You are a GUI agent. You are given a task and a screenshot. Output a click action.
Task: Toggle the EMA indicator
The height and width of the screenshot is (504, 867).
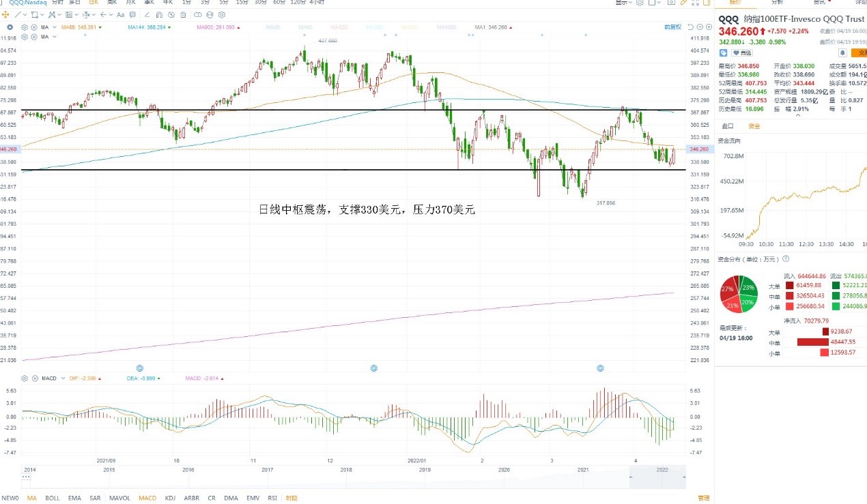74,498
